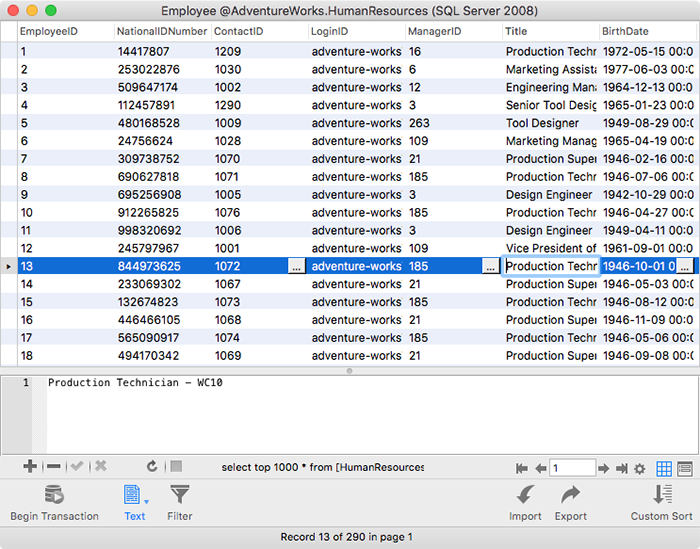Click the Record 13 of 290 status text
This screenshot has height=549, width=700.
[x=346, y=537]
